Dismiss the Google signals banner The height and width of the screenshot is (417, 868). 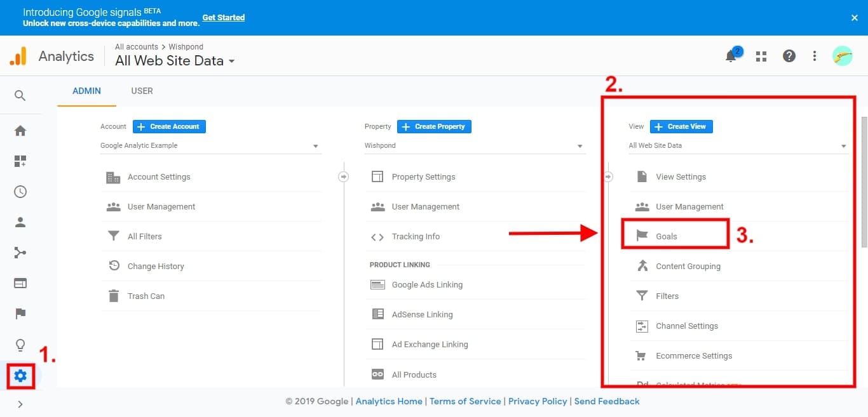point(855,18)
